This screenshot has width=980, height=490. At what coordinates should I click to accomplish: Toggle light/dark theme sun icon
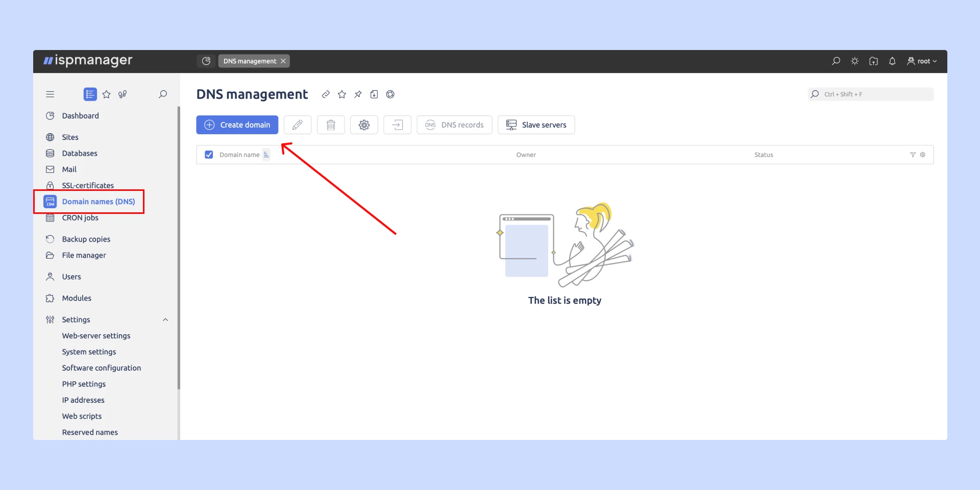pos(855,61)
